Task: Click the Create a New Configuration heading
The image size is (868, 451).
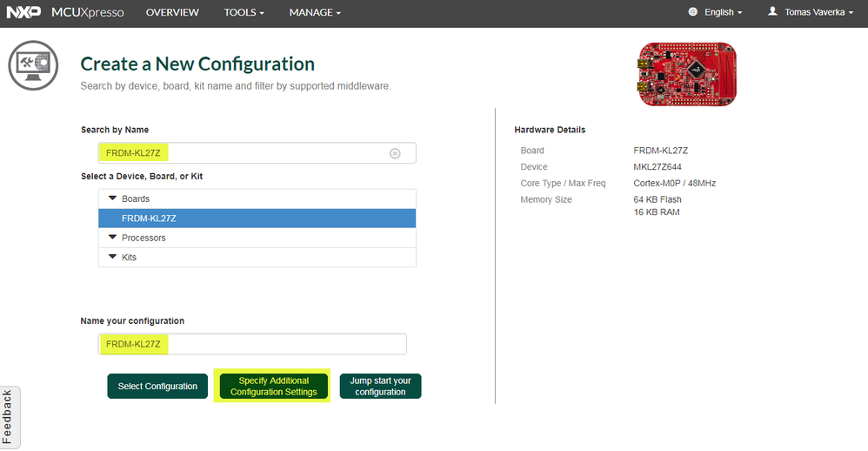Action: (x=197, y=64)
